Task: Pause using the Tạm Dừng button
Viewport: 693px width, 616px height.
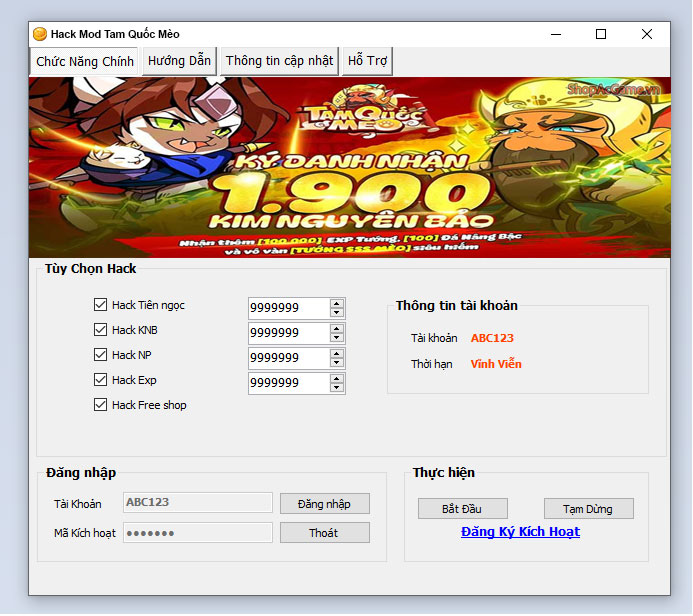Action: click(x=588, y=509)
